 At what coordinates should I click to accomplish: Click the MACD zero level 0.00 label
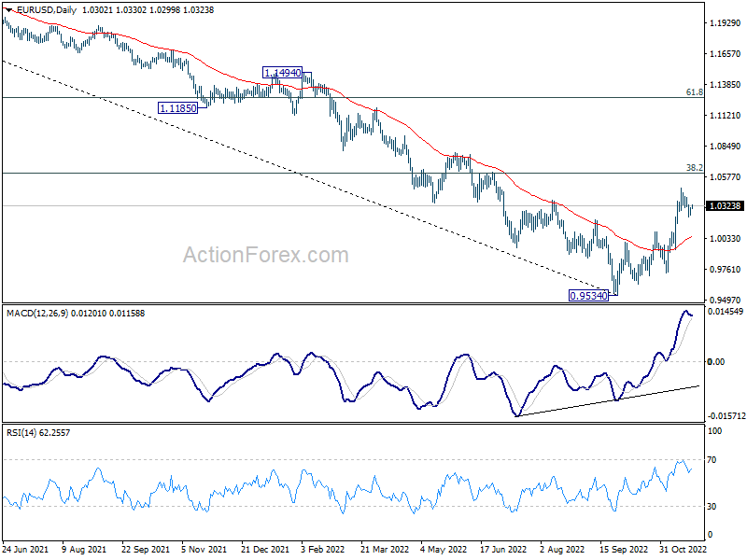point(716,362)
